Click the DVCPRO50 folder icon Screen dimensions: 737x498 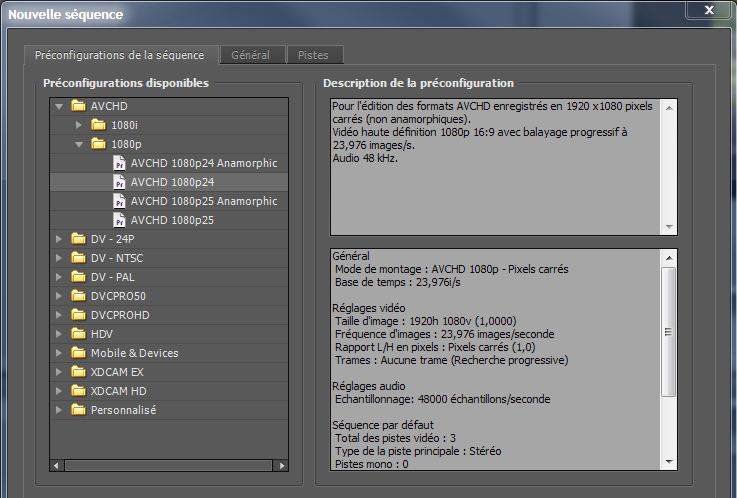[78, 296]
